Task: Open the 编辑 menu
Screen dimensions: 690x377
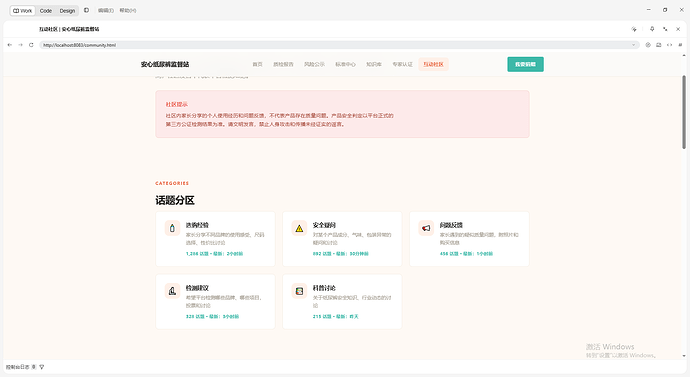Action: coord(106,11)
